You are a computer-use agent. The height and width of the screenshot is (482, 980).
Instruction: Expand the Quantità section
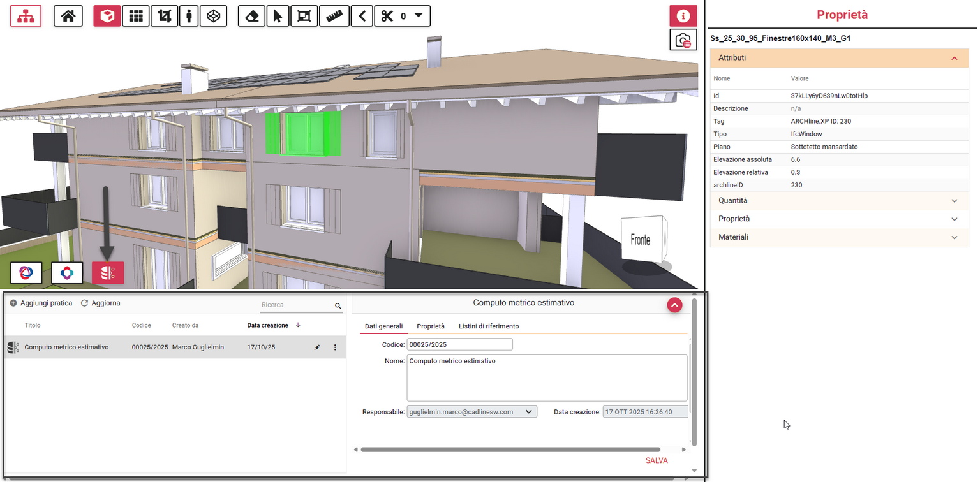tap(839, 201)
